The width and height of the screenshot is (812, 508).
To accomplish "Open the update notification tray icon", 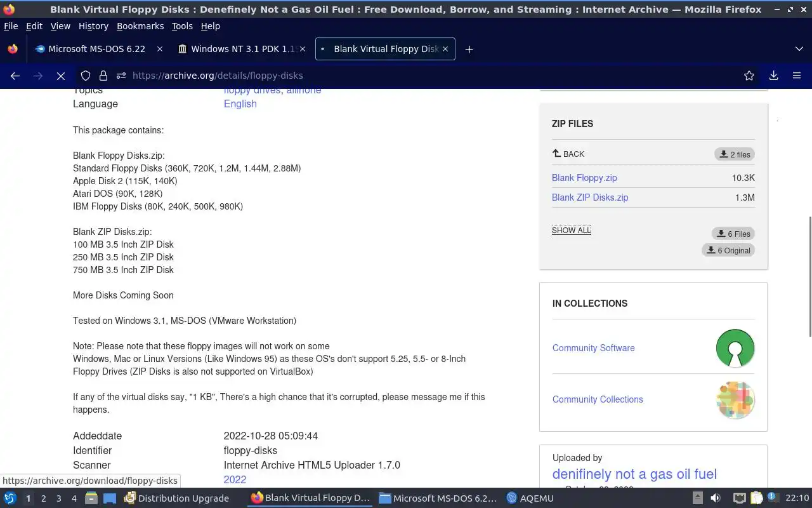I will [773, 498].
